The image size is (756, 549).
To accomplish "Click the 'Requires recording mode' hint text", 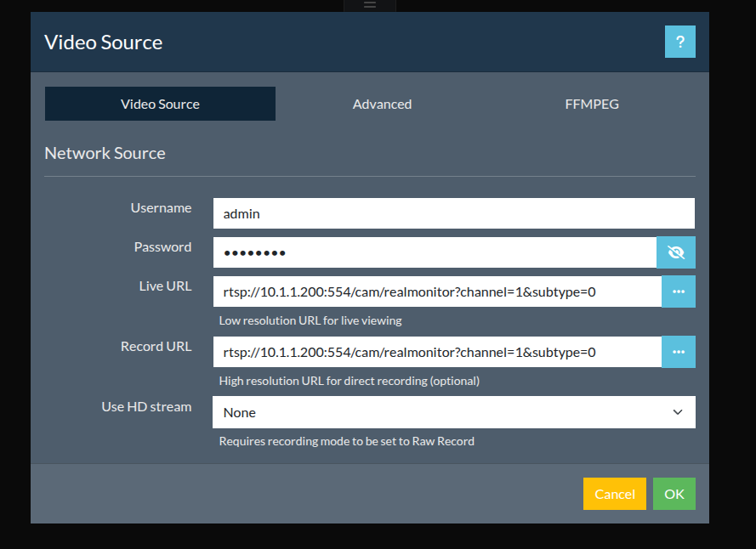I will [x=346, y=441].
